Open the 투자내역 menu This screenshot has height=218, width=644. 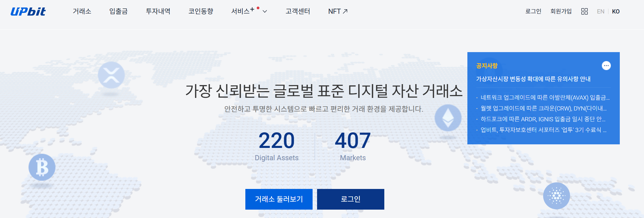coord(158,11)
